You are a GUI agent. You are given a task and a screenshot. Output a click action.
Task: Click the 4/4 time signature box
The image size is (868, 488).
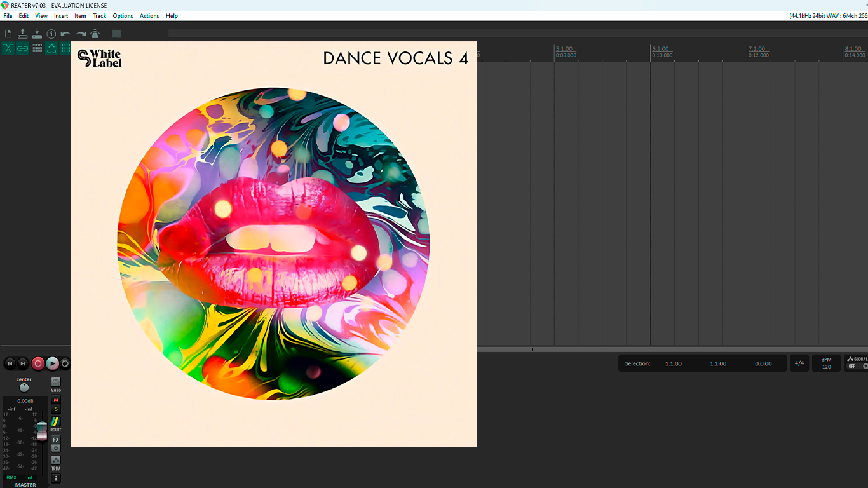(x=799, y=363)
